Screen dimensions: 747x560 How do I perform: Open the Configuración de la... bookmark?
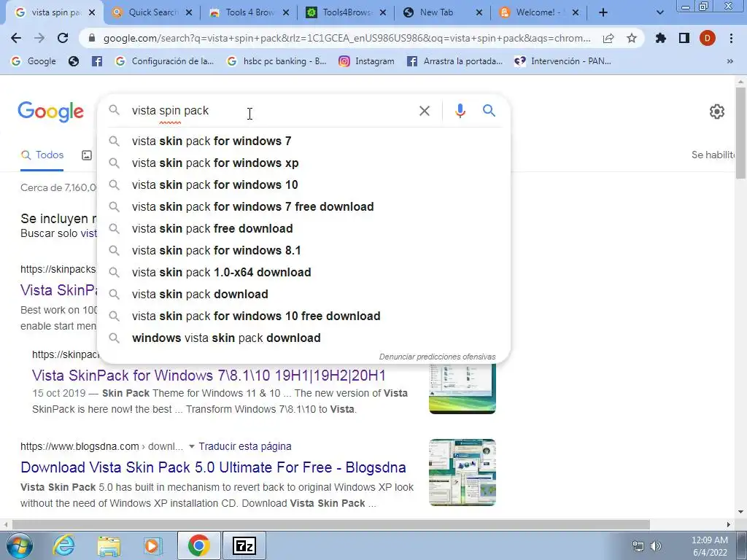point(165,61)
